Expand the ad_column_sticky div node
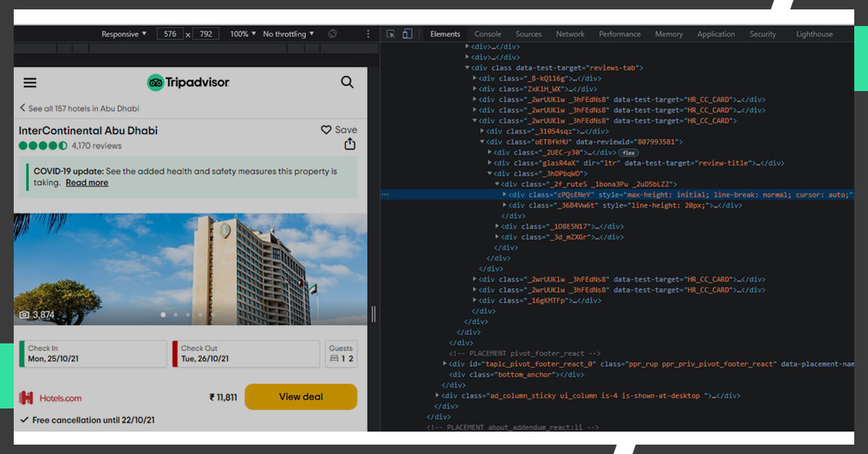The image size is (868, 454). click(437, 396)
